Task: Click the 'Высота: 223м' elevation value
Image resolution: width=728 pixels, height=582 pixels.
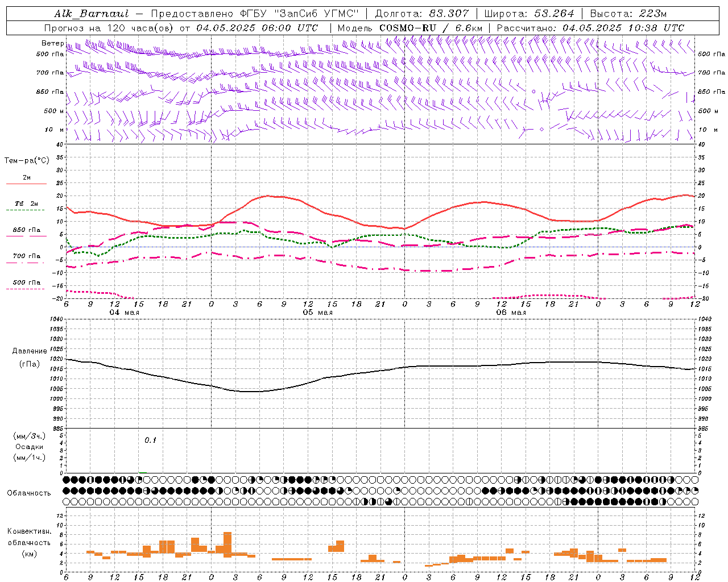Action: click(x=628, y=14)
